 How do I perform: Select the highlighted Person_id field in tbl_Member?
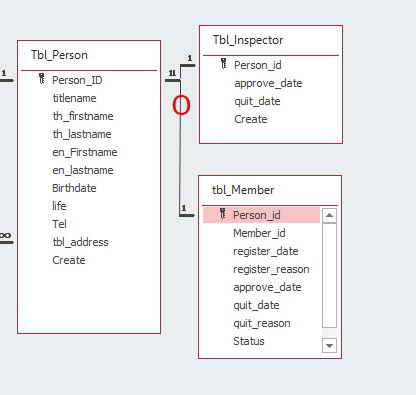click(x=262, y=215)
